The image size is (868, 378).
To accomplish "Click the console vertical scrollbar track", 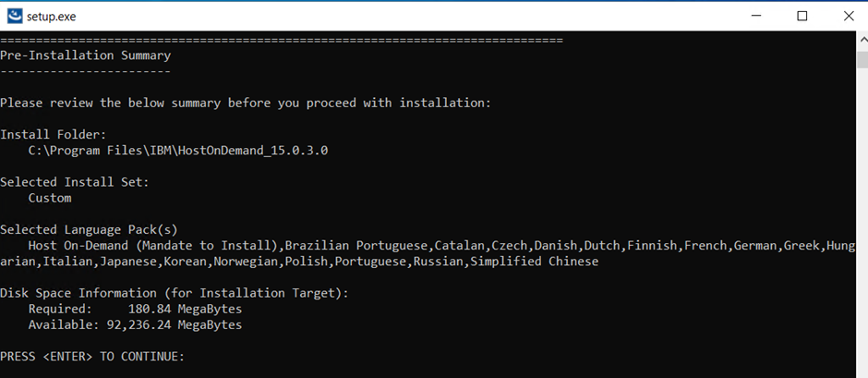I will click(861, 231).
